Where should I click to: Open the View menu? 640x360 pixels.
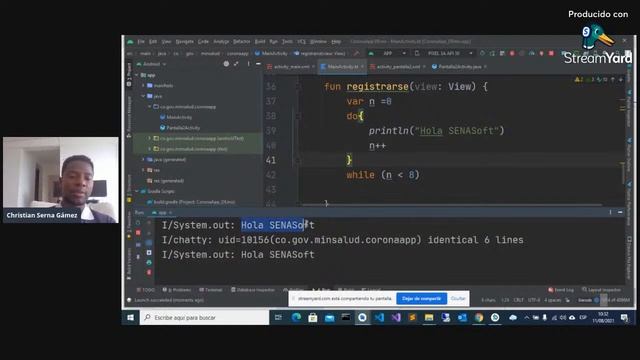(166, 42)
